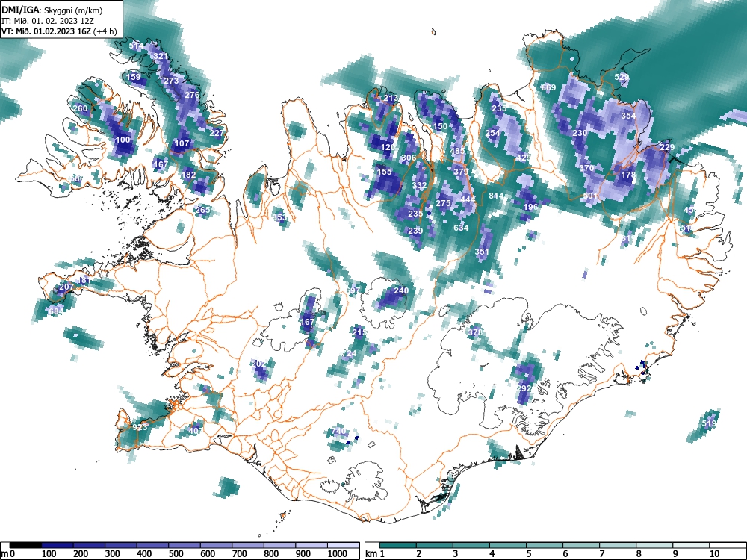This screenshot has height=560, width=747.
Task: Select the '485' map value
Action: click(x=457, y=151)
